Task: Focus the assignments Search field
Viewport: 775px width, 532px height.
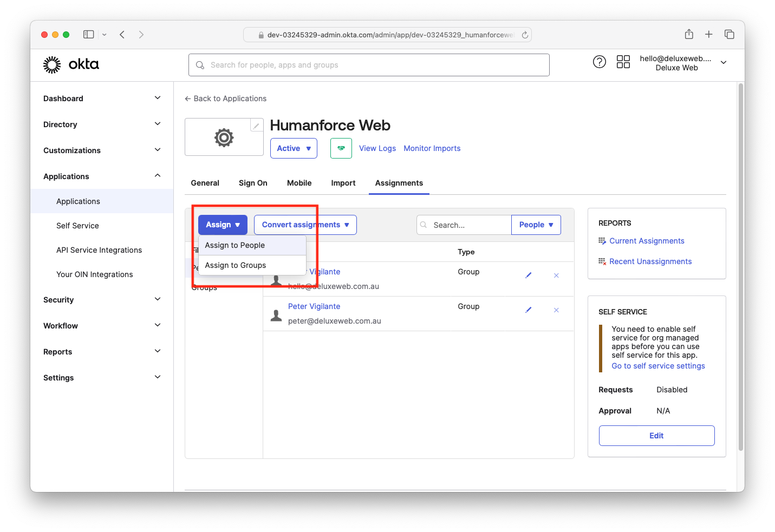Action: coord(464,225)
